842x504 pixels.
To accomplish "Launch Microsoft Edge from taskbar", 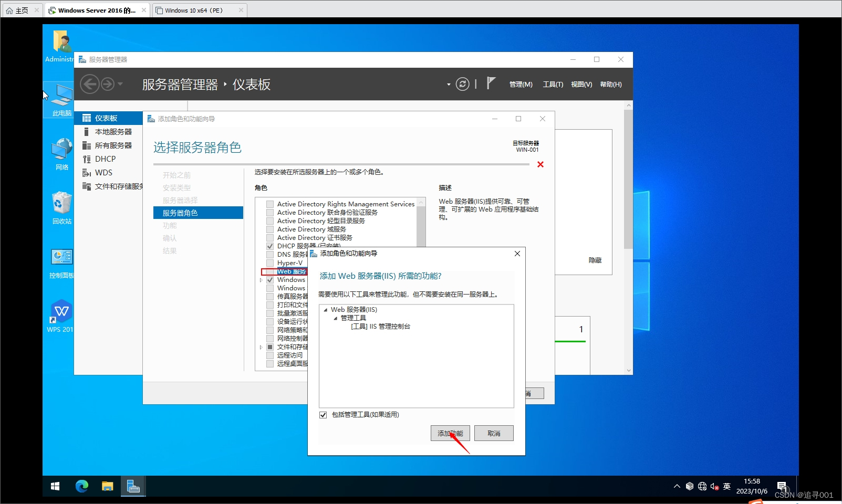I will pos(82,486).
